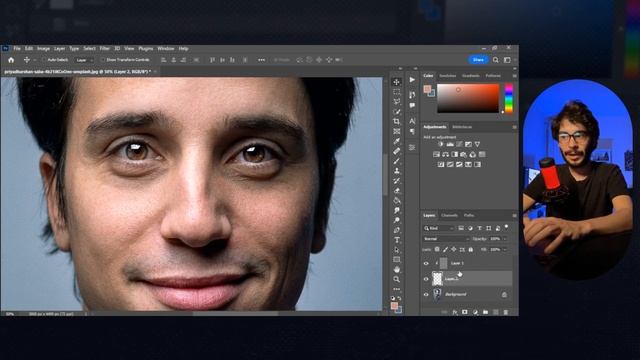Open the Adjustments panel options menu
The height and width of the screenshot is (360, 640).
(514, 127)
